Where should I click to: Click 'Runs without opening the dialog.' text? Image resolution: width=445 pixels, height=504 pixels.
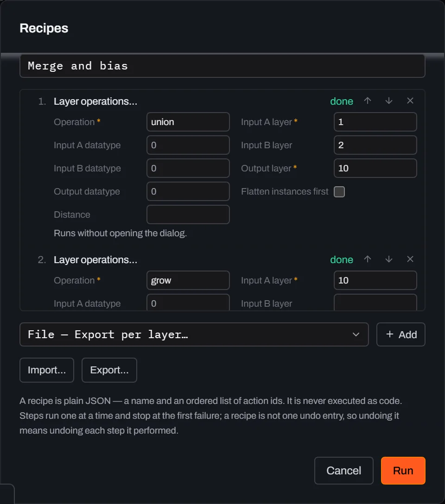pos(120,233)
